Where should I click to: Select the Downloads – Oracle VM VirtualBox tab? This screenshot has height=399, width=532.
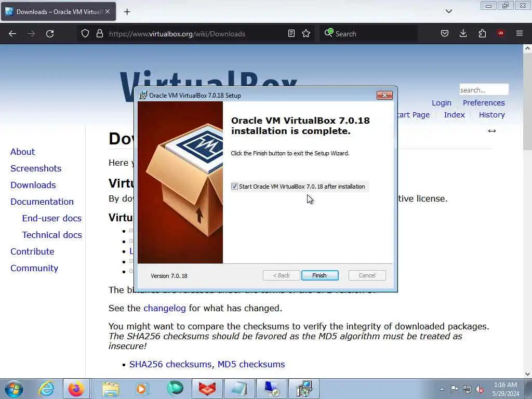(58, 12)
